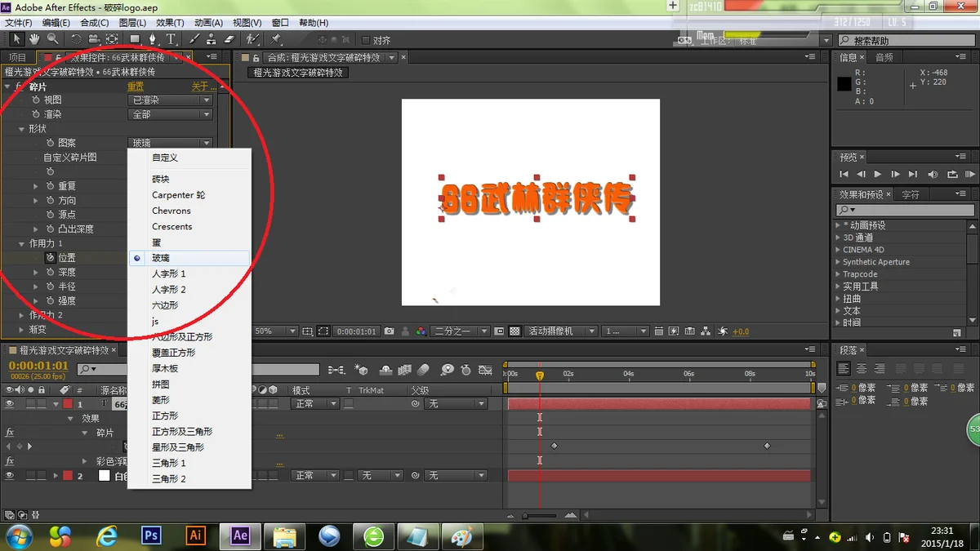Click Reset Exposure icon in viewer

(723, 331)
